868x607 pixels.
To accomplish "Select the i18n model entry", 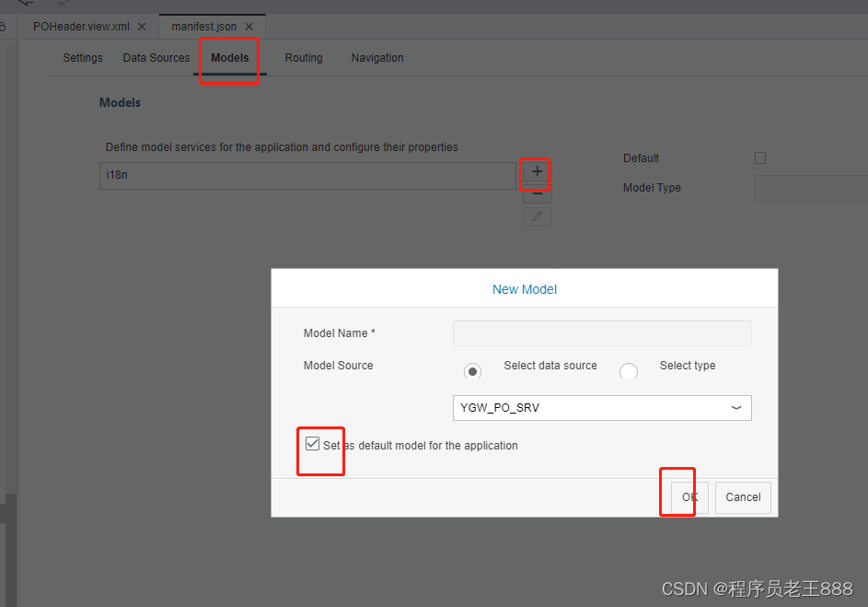I will [307, 176].
